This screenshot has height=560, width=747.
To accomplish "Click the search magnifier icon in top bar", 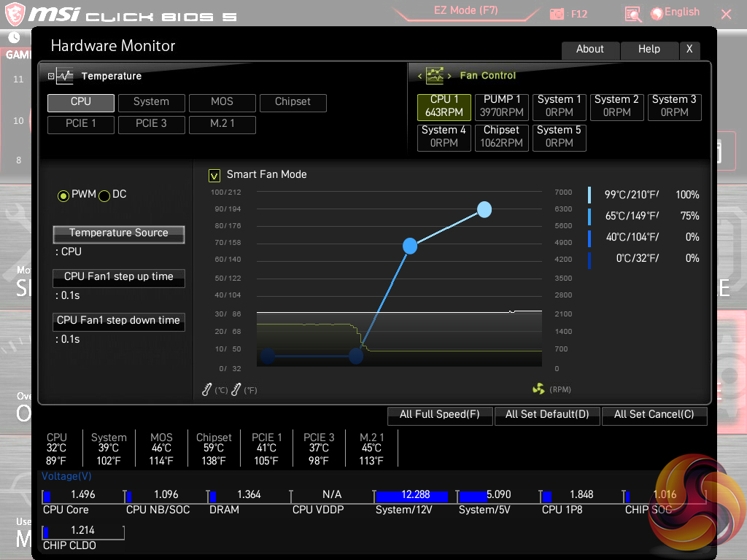I will (633, 14).
